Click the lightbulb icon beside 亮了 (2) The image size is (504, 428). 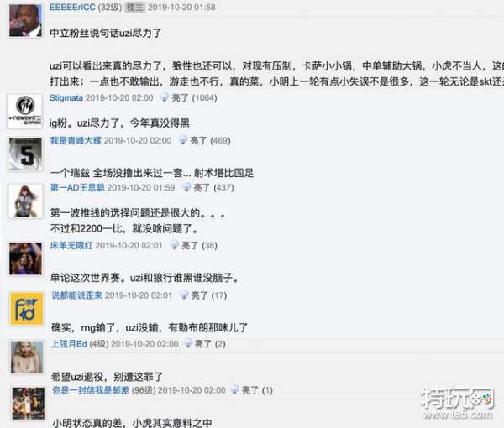pyautogui.click(x=187, y=343)
